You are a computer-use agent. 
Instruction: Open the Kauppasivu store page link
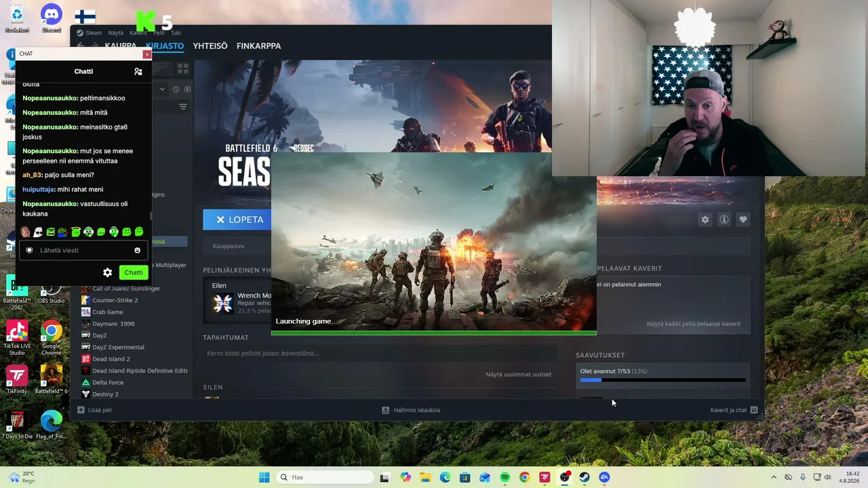[x=229, y=246]
